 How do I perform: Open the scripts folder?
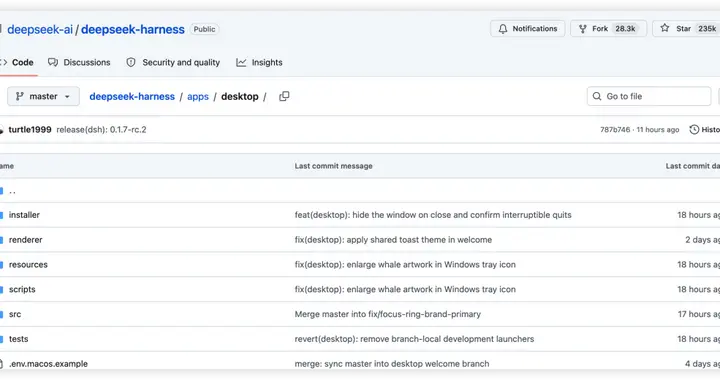point(22,289)
